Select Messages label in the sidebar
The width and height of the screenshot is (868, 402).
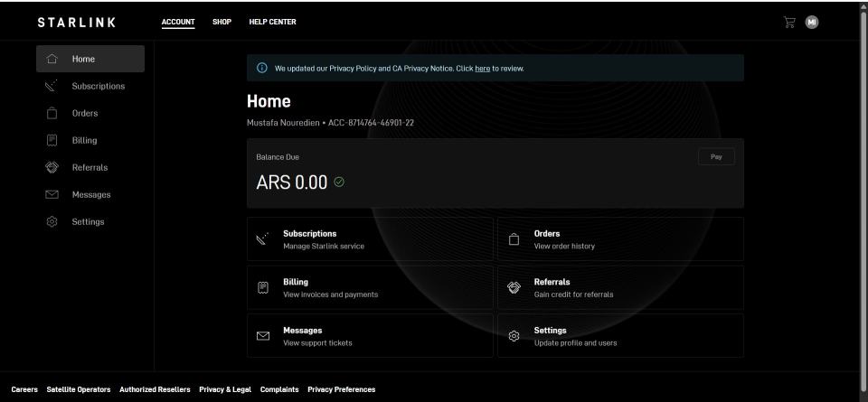point(91,194)
